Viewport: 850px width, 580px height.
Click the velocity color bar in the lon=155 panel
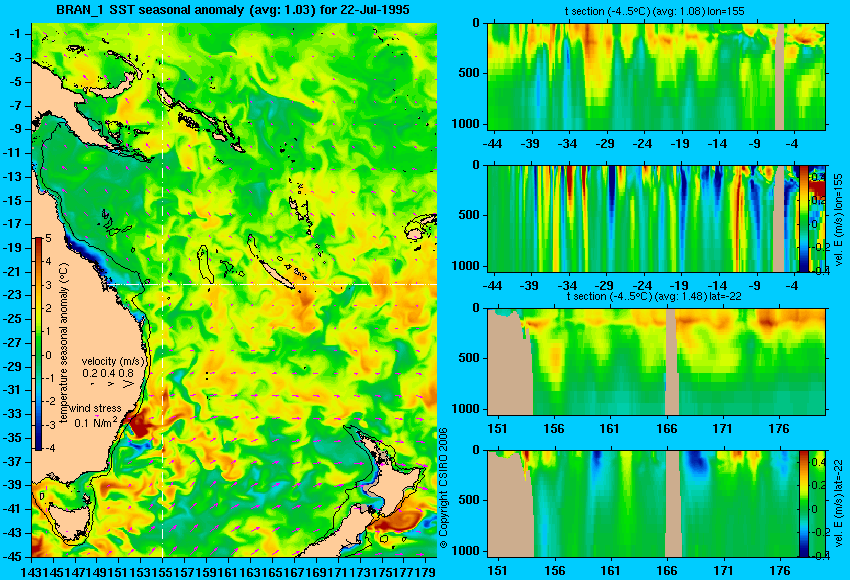[x=804, y=218]
